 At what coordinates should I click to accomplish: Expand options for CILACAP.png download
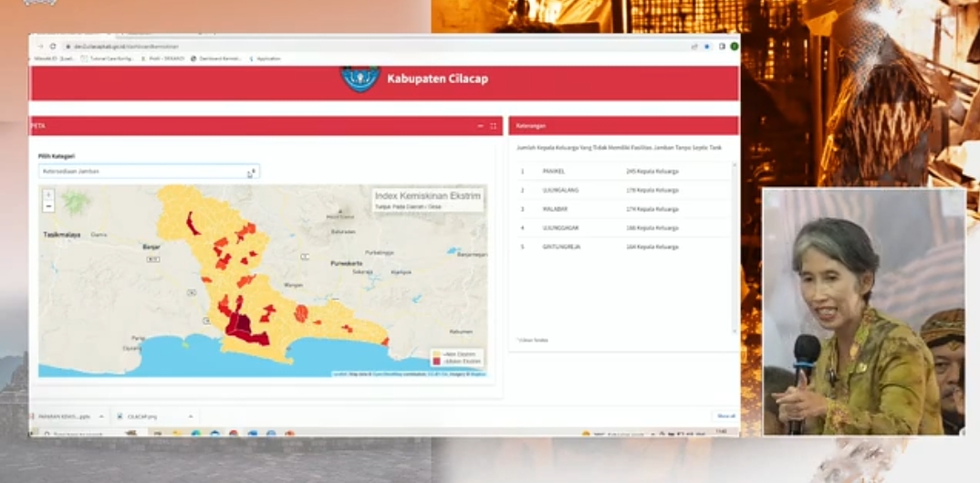click(191, 416)
